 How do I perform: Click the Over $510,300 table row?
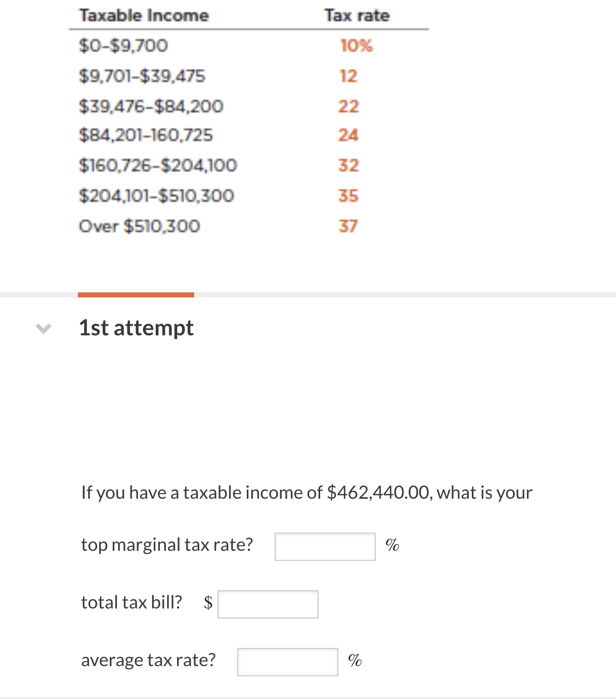pos(140,226)
